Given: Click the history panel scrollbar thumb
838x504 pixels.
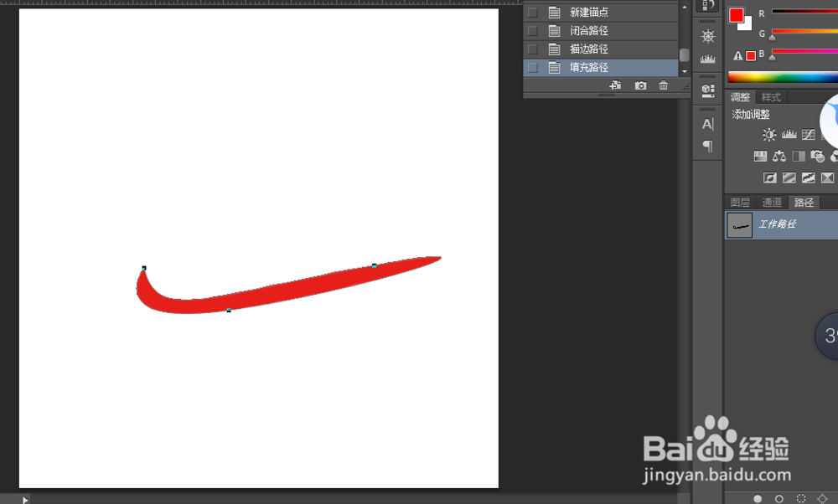Looking at the screenshot, I should pos(684,55).
